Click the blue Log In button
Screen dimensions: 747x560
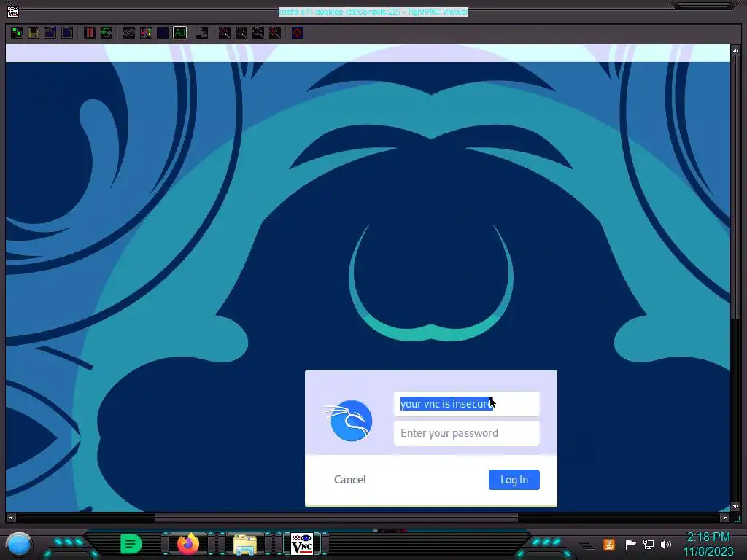coord(514,480)
